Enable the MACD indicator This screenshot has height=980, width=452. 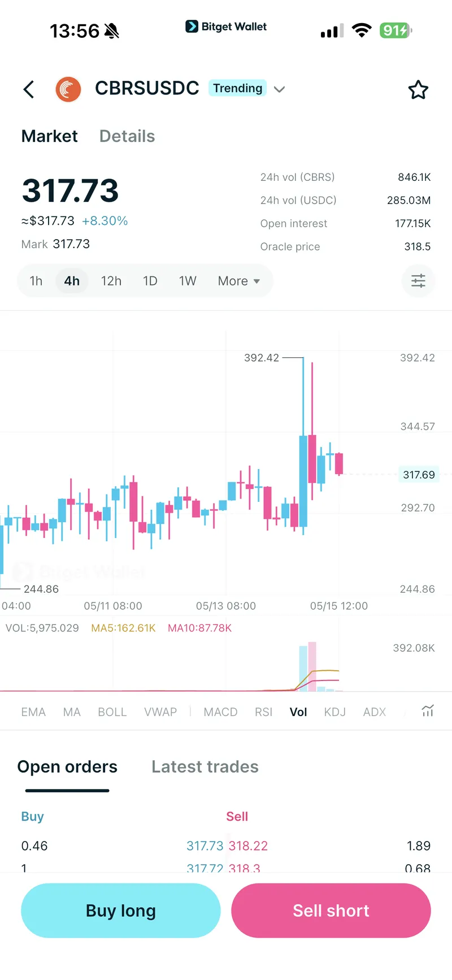point(220,712)
